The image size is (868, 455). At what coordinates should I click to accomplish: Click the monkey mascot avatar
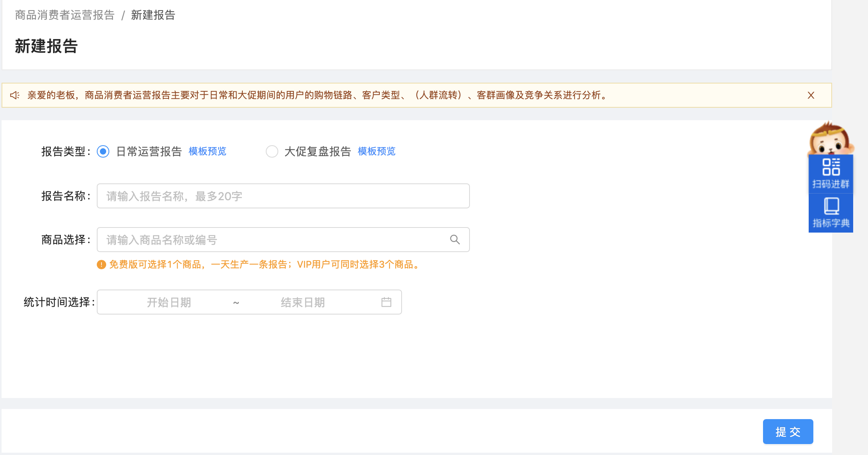coord(831,139)
